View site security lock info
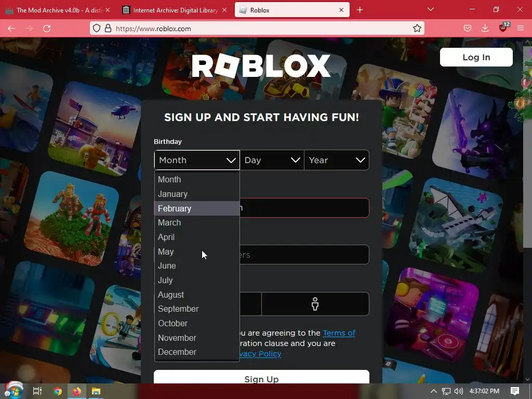The image size is (532, 399). [x=108, y=28]
